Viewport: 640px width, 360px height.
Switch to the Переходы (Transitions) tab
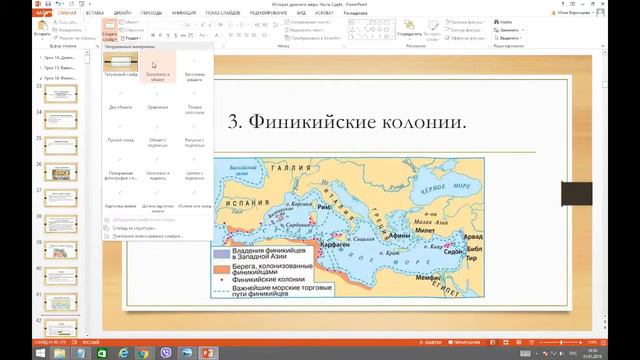coord(151,13)
